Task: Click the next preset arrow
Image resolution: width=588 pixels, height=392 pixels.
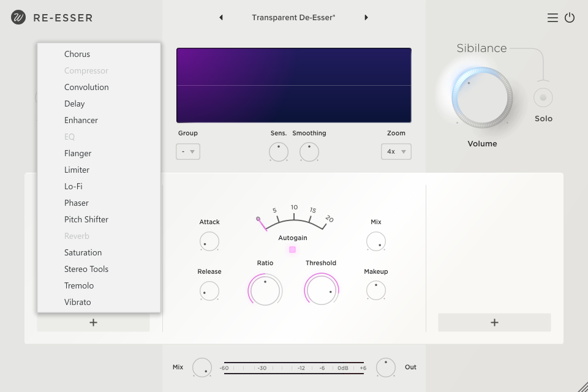Action: 366,18
